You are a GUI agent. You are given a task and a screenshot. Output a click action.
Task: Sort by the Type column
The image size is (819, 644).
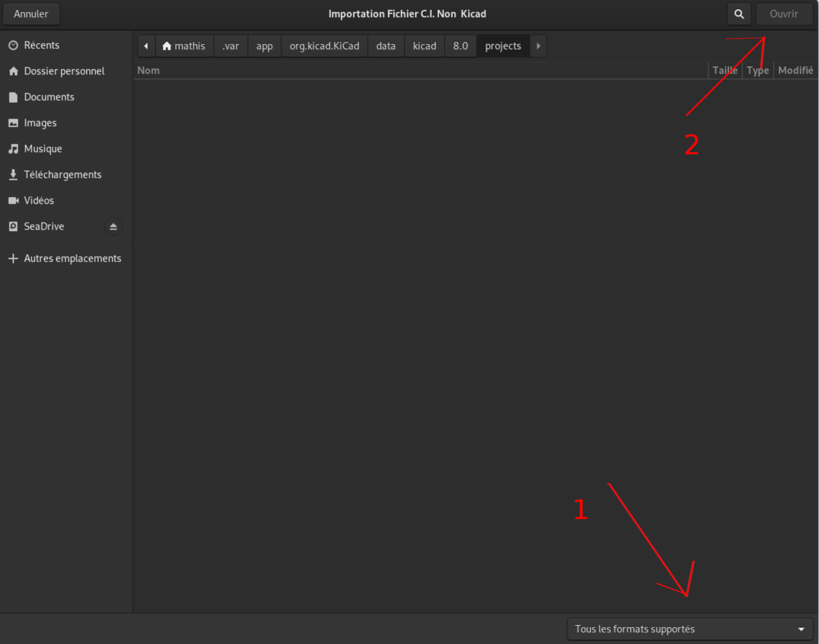click(x=758, y=71)
